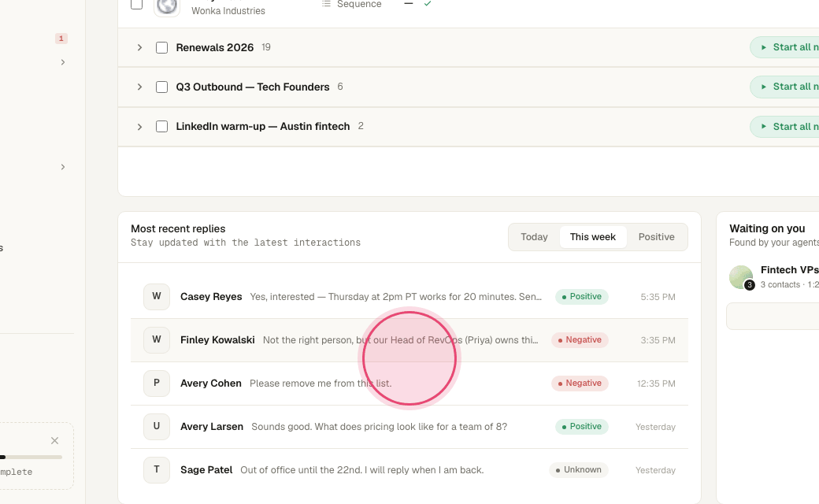Click the T avatar beside Sage Patel

[157, 470]
